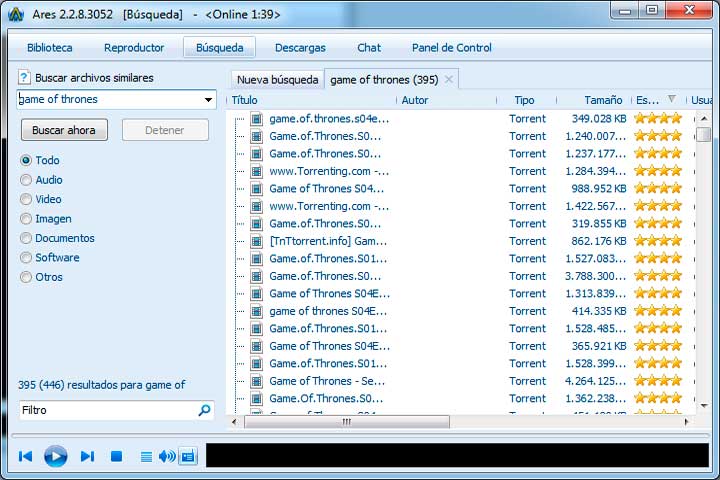The width and height of the screenshot is (720, 480).
Task: Close the game of thrones (395) tab
Action: (x=449, y=79)
